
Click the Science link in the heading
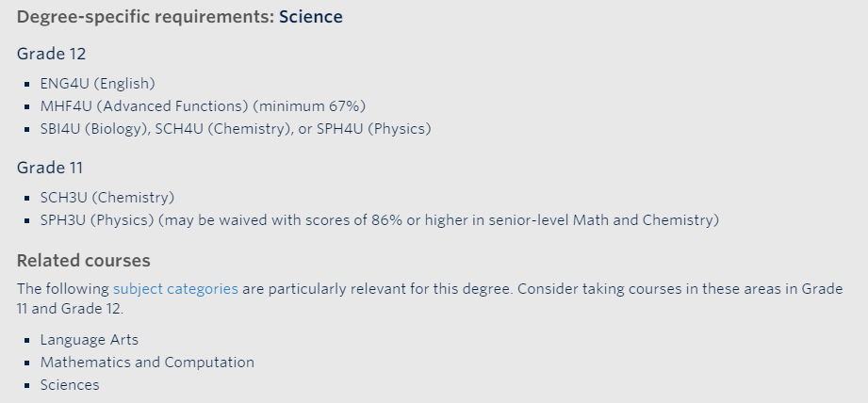coord(311,17)
